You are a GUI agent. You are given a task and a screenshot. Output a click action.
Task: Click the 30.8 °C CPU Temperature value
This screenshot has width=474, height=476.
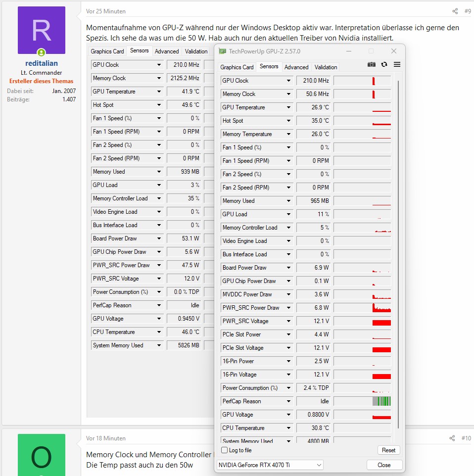[x=313, y=428]
